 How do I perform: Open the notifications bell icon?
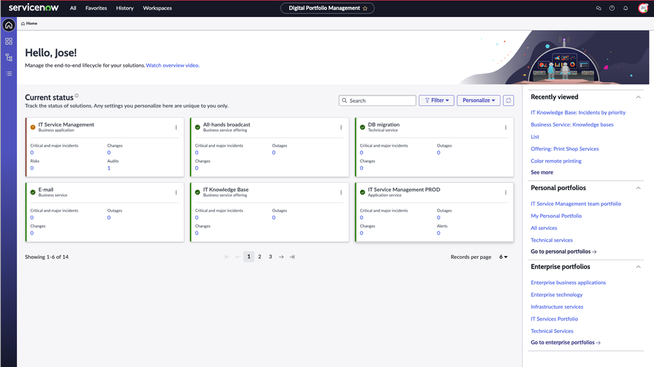point(625,8)
